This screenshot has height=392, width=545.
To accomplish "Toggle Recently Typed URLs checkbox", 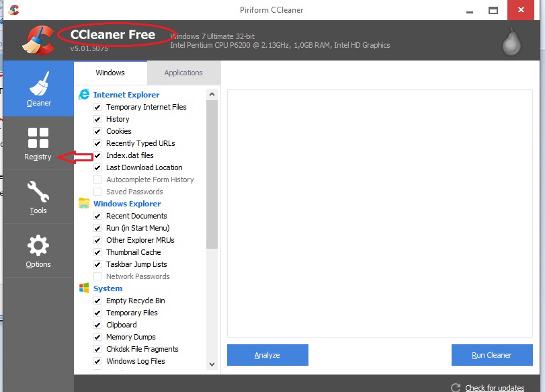I will tap(97, 143).
